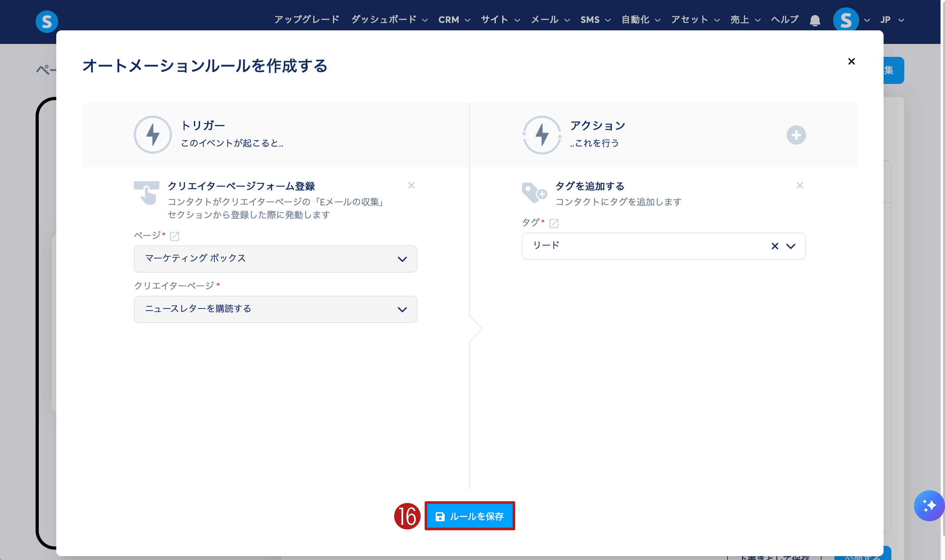Screen dimensions: 945x560
Task: Open the AI assistant sparkle button
Action: tap(929, 505)
